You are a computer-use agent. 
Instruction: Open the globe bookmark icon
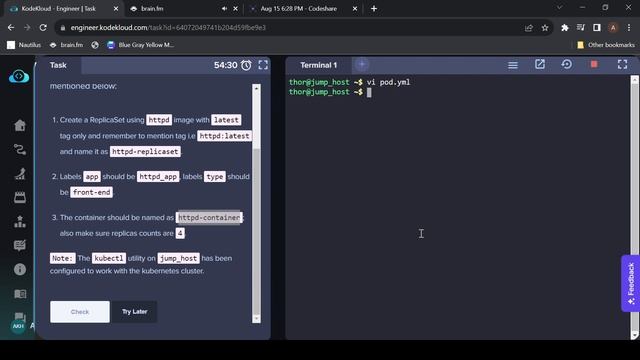[95, 45]
